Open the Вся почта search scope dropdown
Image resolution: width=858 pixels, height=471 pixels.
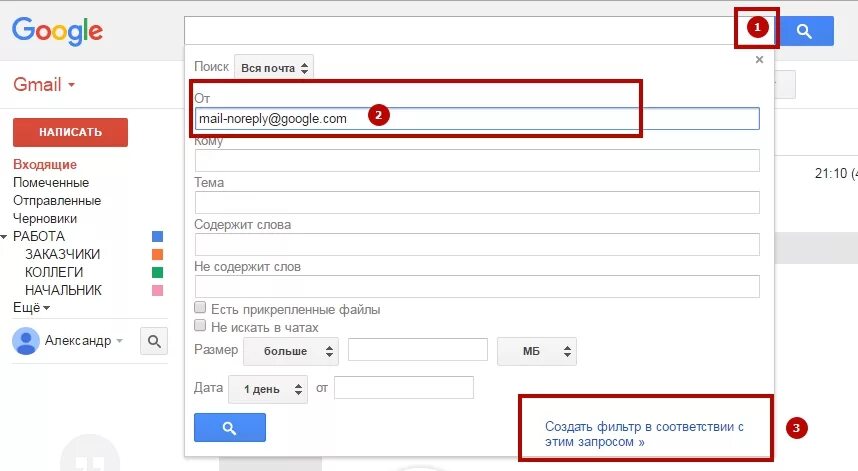(x=274, y=68)
